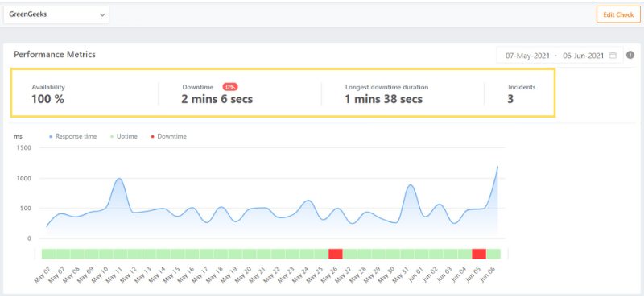Viewport: 644px width, 298px height.
Task: Toggle Response time series in legend
Action: [73, 136]
